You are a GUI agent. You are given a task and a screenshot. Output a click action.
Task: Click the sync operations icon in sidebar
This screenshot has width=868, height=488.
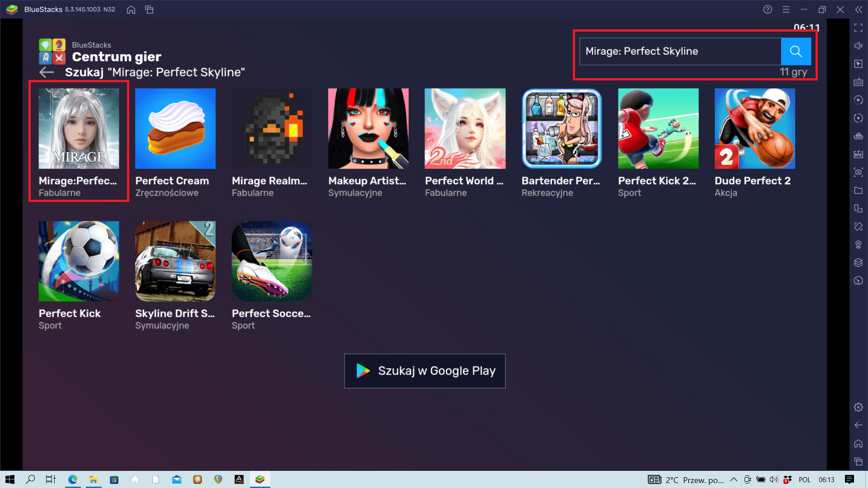pos(859,100)
